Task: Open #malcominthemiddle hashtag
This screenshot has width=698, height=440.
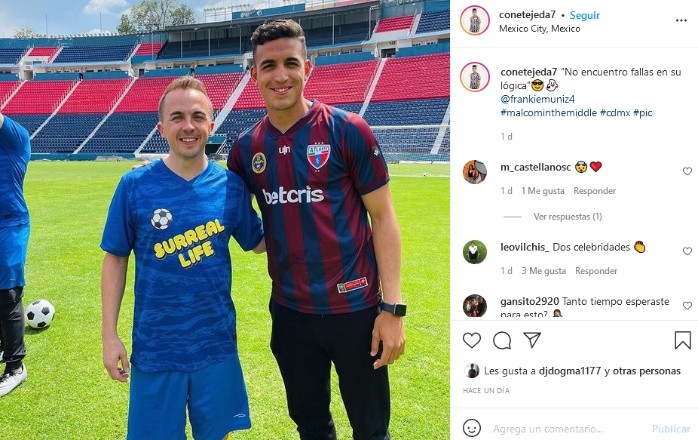Action: point(548,113)
